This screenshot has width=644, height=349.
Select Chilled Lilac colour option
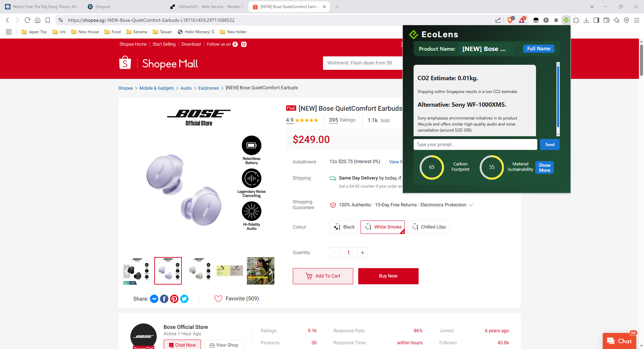[x=428, y=227]
